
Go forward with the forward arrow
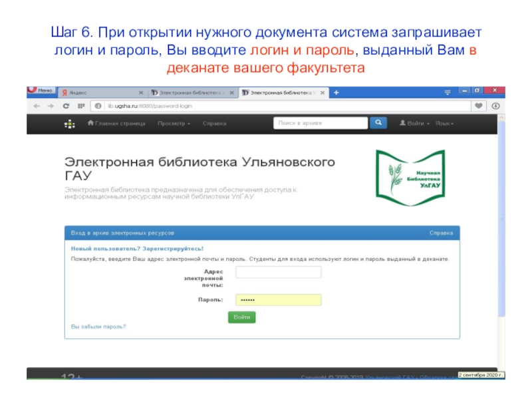pyautogui.click(x=51, y=106)
